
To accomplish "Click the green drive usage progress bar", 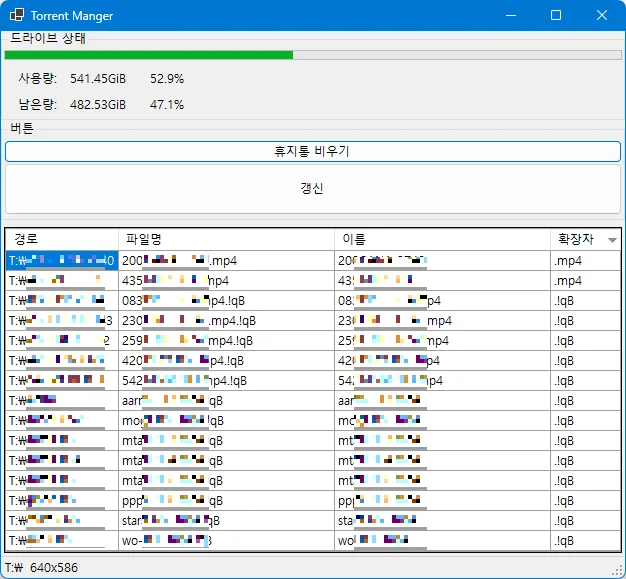I will pos(313,55).
